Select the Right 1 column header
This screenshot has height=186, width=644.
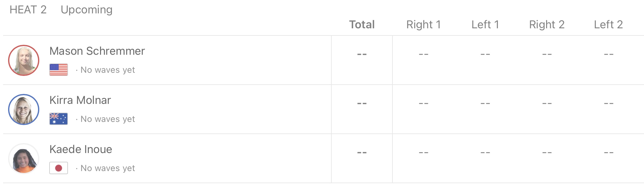(423, 25)
